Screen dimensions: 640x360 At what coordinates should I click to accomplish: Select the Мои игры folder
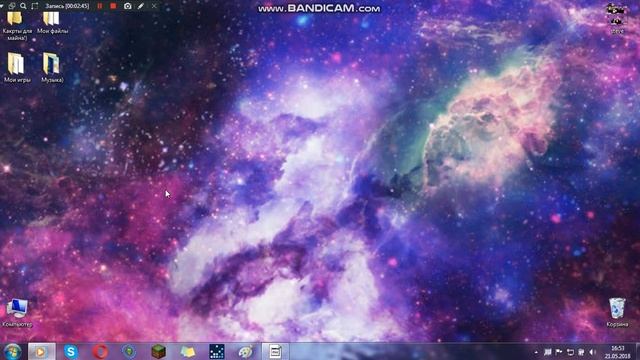coord(17,67)
